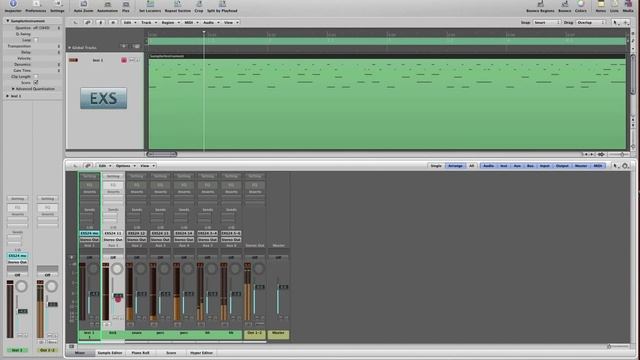Uncheck the Score checkbox
This screenshot has width=640, height=360.
coord(36,82)
